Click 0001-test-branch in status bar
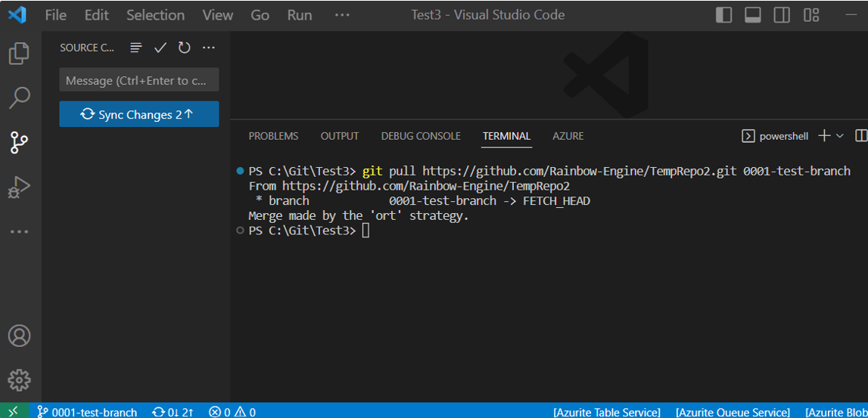Screen dimensions: 868x418 [x=87, y=412]
